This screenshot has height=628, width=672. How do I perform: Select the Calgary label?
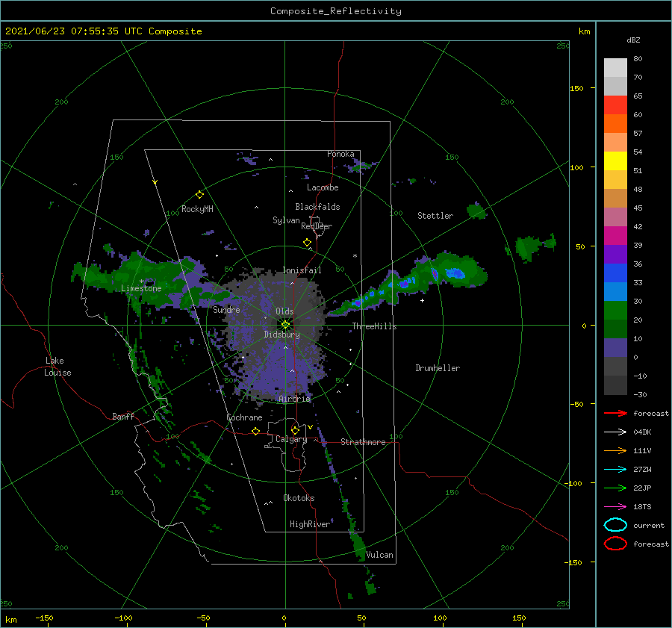(x=291, y=439)
